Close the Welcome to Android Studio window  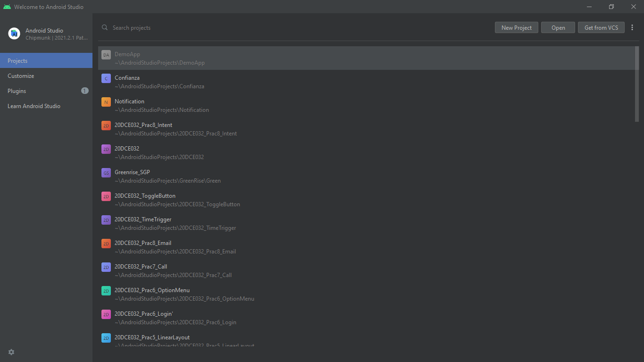click(x=633, y=7)
